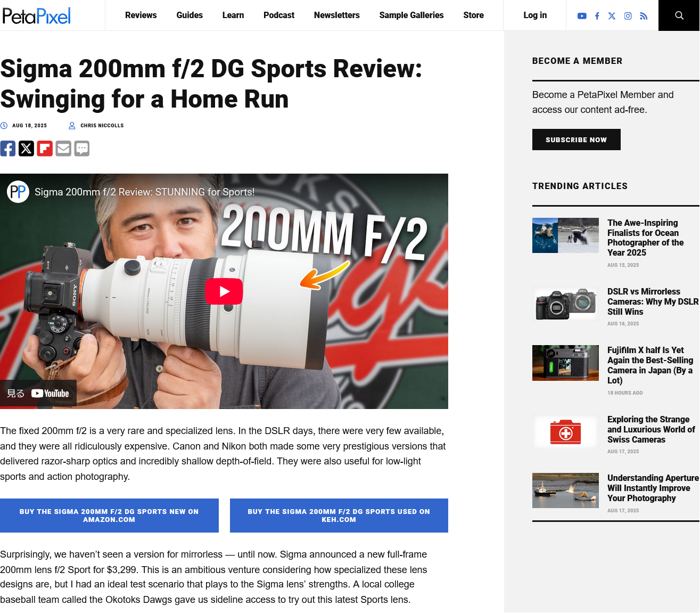Click the PetaPixel logo
Viewport: 700px width, 613px height.
click(x=36, y=16)
